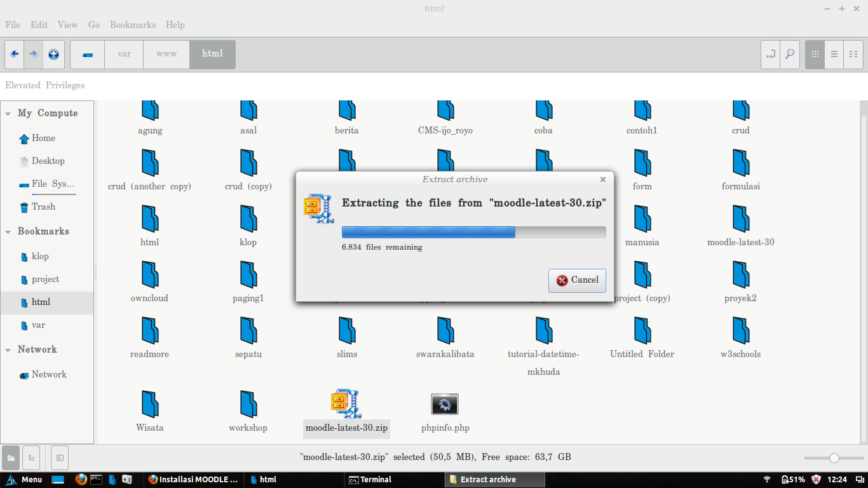
Task: Switch to Terminal window in taskbar
Action: point(395,480)
